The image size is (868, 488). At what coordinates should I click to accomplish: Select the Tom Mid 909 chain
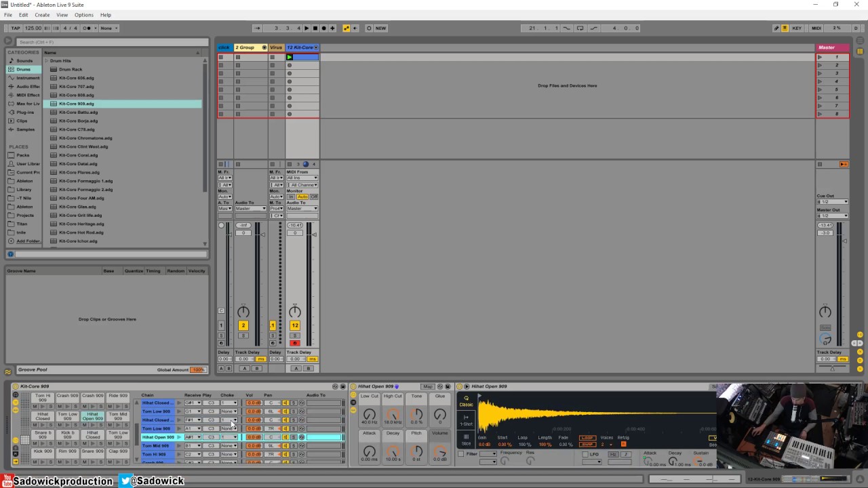click(157, 446)
